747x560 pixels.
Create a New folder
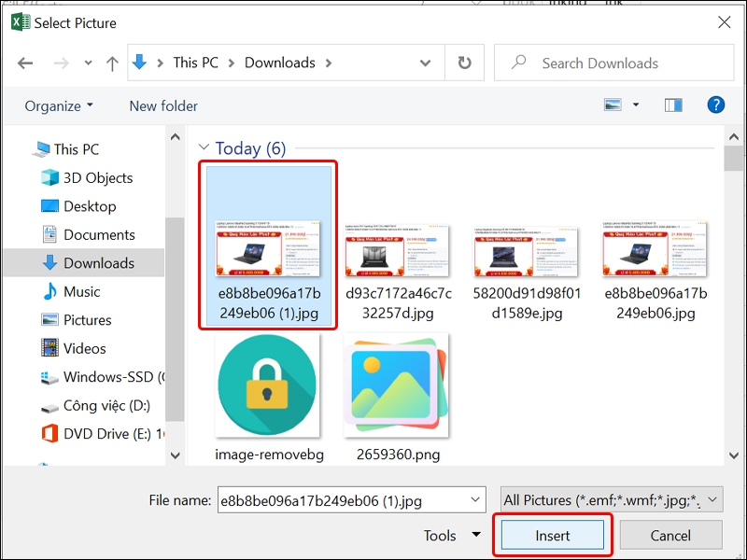pos(163,105)
